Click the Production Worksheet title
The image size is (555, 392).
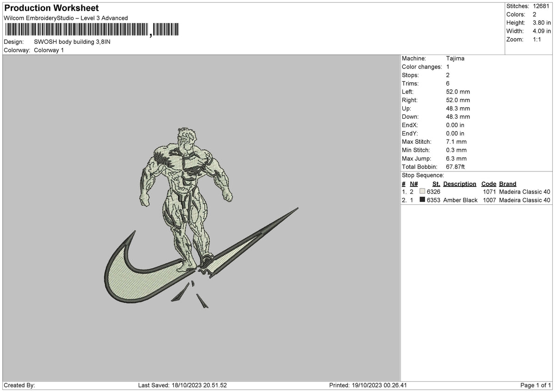tap(51, 8)
